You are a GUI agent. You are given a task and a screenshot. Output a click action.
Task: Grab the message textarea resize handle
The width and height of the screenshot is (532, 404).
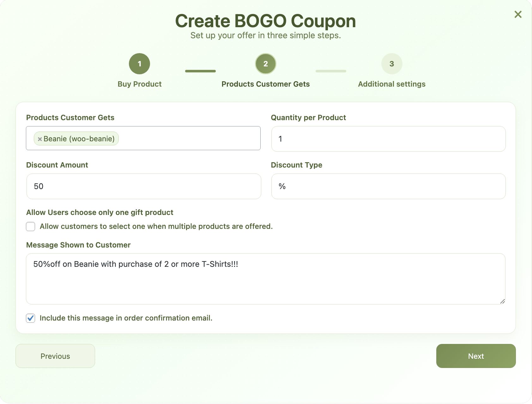point(502,301)
